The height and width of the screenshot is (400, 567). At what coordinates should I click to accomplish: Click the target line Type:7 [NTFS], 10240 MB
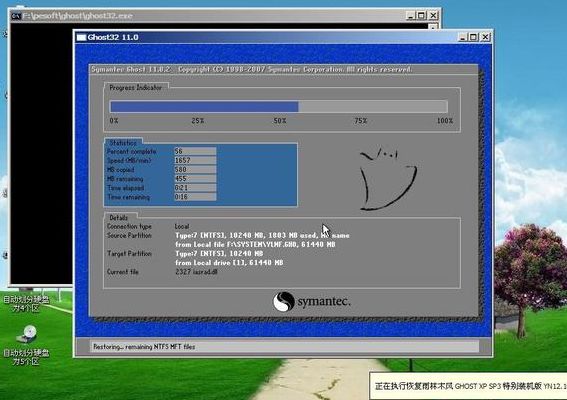click(219, 254)
